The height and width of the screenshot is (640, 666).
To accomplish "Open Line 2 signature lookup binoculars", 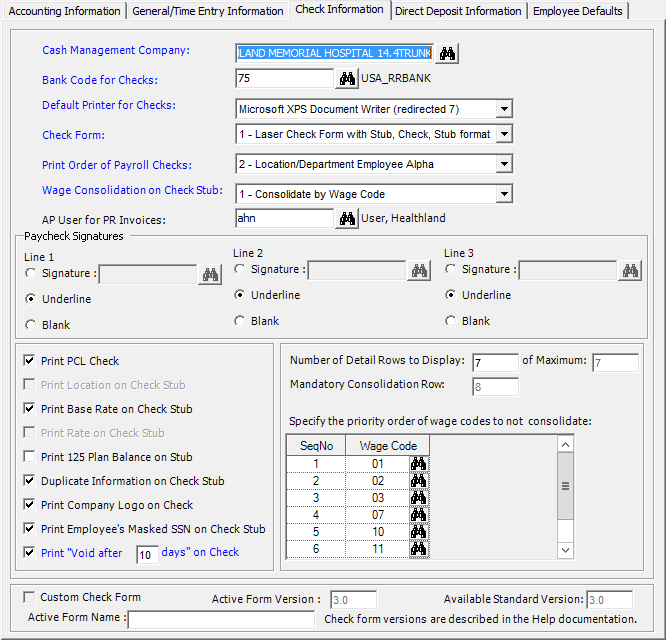I will [419, 271].
